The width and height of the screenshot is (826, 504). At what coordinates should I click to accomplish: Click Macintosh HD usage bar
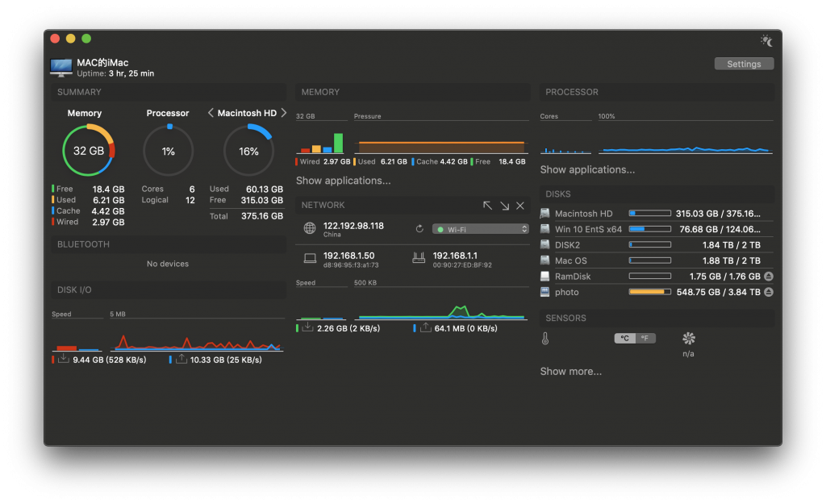tap(649, 213)
